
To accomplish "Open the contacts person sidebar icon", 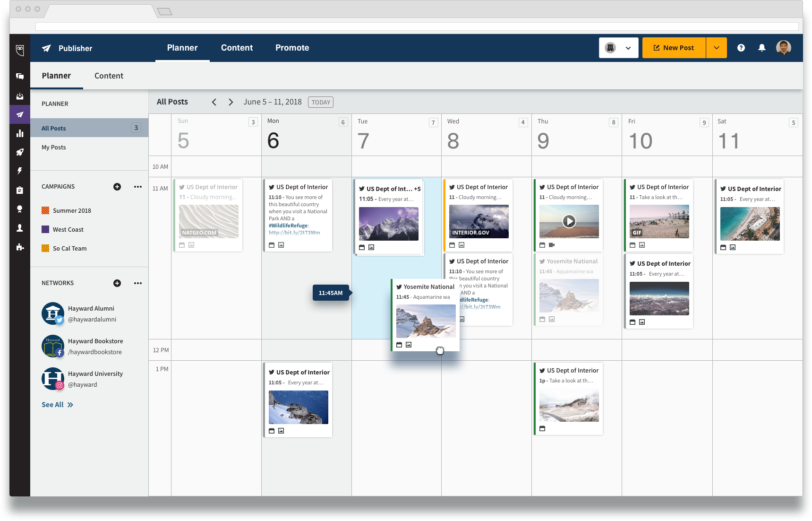I will [20, 228].
